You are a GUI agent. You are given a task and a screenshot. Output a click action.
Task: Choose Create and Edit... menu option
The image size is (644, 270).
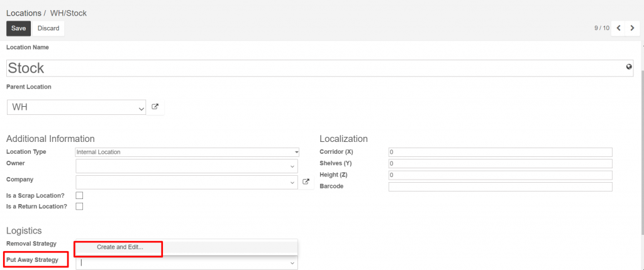pyautogui.click(x=120, y=247)
